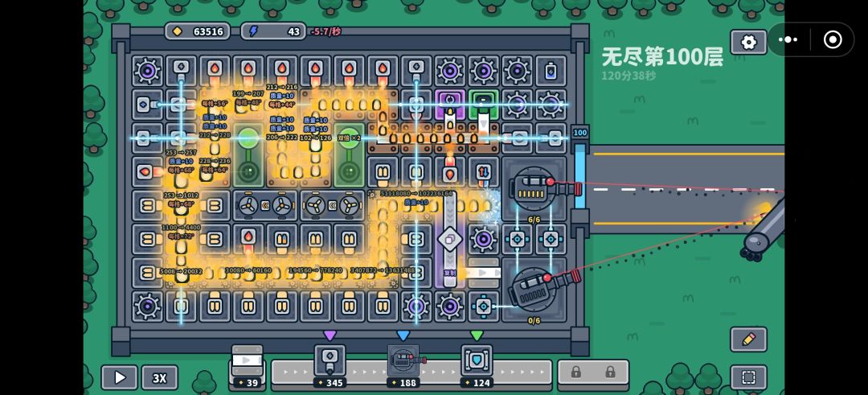Click the white conveyor tile beside 复制
The height and width of the screenshot is (395, 868).
[x=483, y=273]
